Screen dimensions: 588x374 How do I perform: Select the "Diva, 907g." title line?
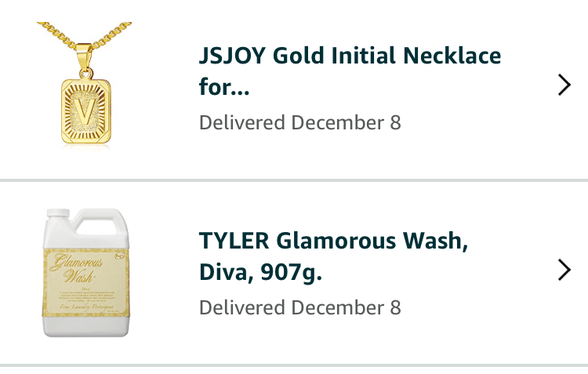point(261,274)
